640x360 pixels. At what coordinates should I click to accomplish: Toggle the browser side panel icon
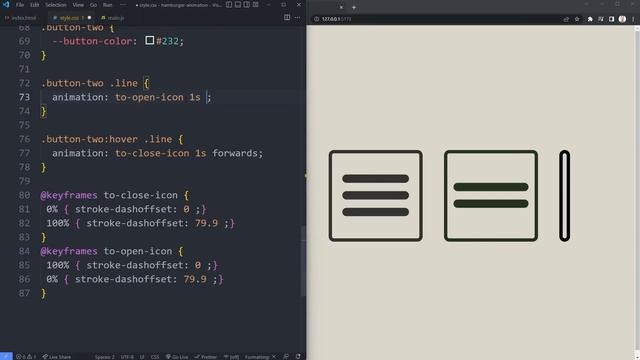tap(611, 19)
